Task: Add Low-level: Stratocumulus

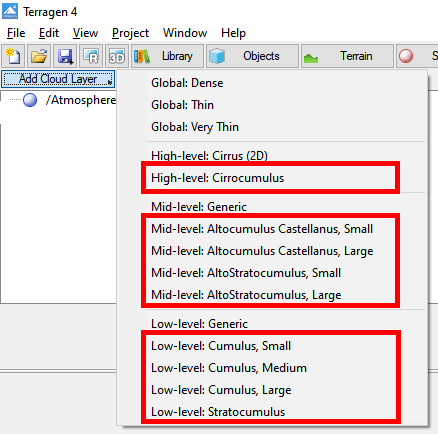Action: 272,412
